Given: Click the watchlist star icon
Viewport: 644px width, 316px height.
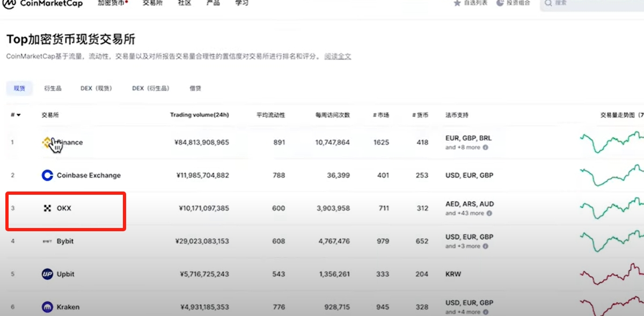Looking at the screenshot, I should click(x=457, y=3).
